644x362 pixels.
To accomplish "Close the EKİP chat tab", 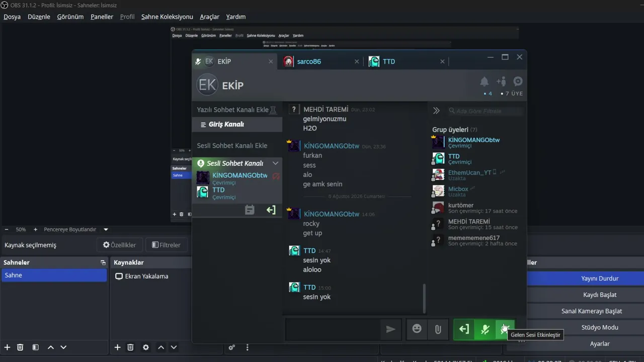I will (x=271, y=61).
